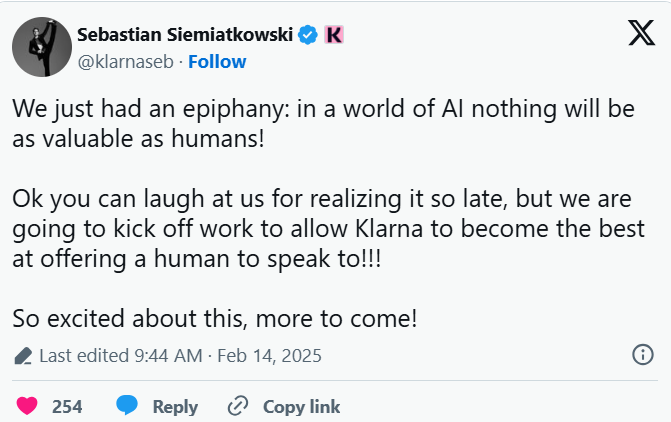Viewport: 671px width, 422px height.
Task: Click the pencil edit-history icon
Action: tap(22, 355)
